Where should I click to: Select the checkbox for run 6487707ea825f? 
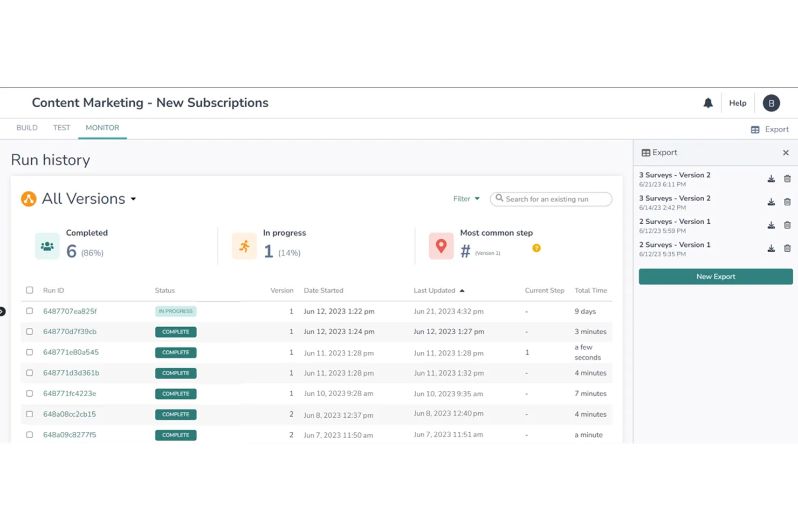click(x=30, y=311)
